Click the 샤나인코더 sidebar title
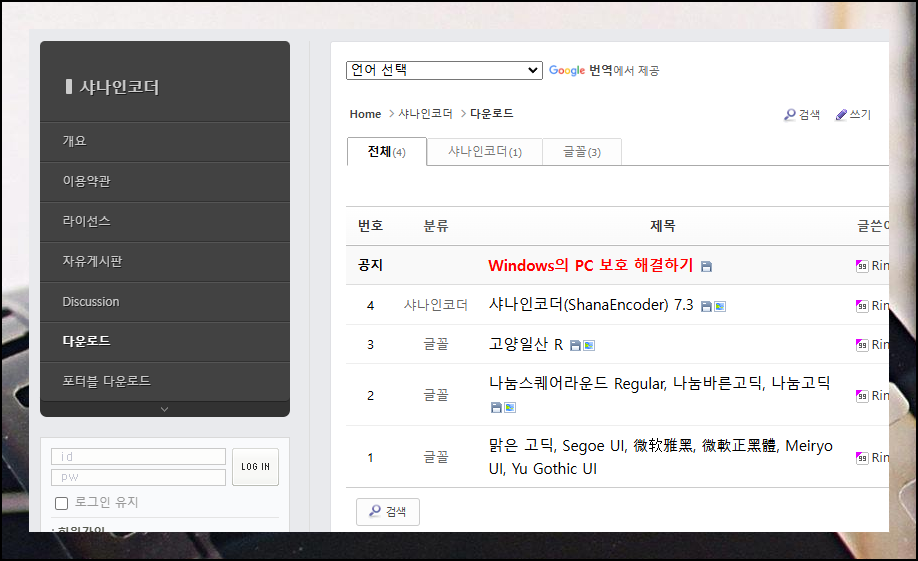The width and height of the screenshot is (918, 561). pos(119,87)
